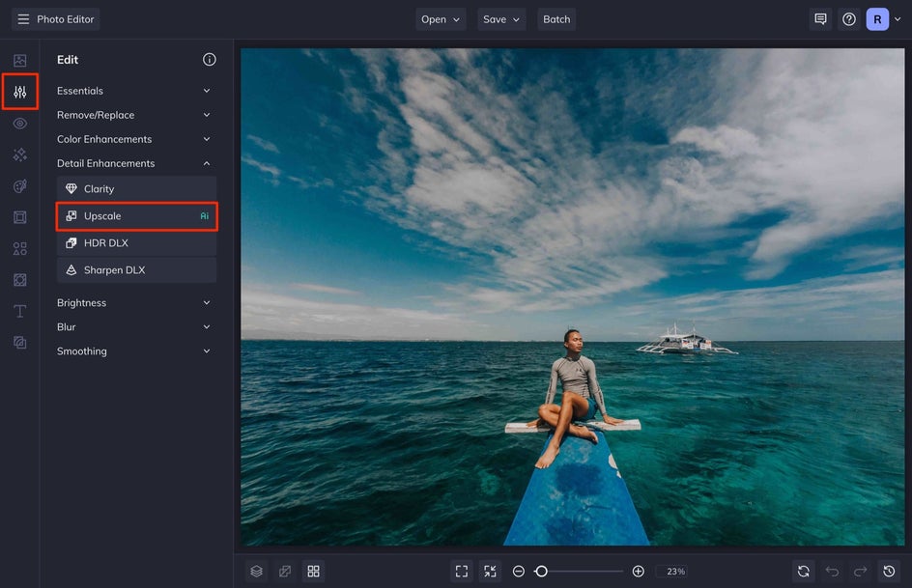Expand the Color Enhancements section
The height and width of the screenshot is (588, 912).
136,139
